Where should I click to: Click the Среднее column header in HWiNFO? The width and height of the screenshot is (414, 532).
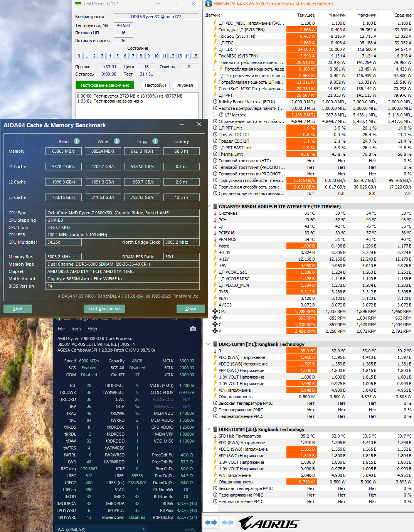point(397,15)
